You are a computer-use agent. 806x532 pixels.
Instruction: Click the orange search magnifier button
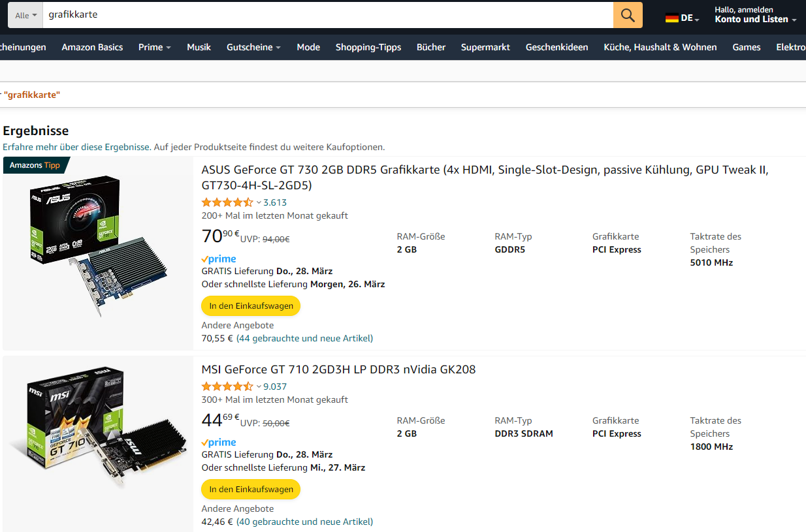[x=628, y=15]
